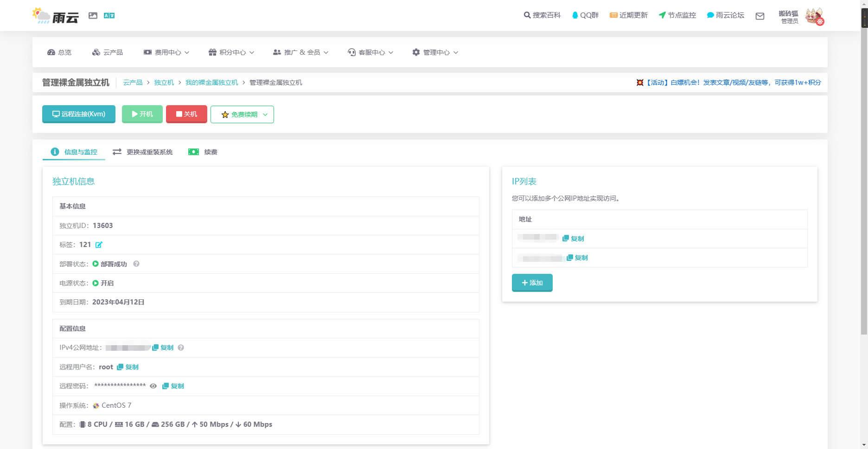The height and width of the screenshot is (449, 868).
Task: Switch to the 更换或重装系统 tab
Action: (x=142, y=152)
